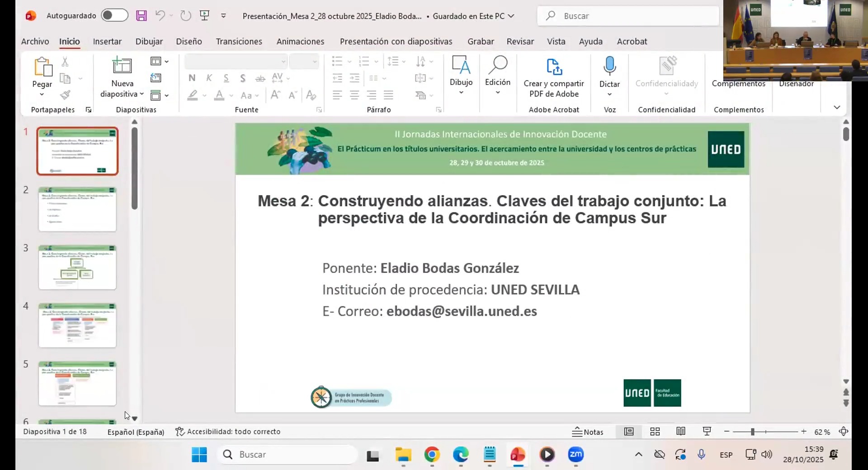
Task: Expand the Pegar dropdown arrow
Action: point(42,94)
